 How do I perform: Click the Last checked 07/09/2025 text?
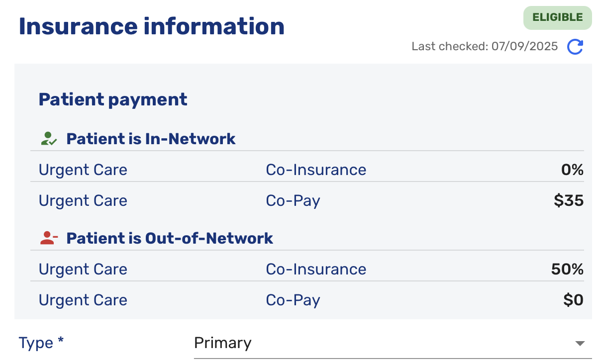pos(485,46)
